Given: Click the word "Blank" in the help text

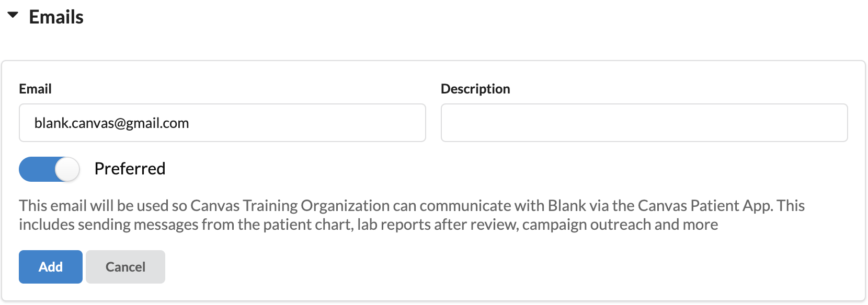Looking at the screenshot, I should pos(566,206).
